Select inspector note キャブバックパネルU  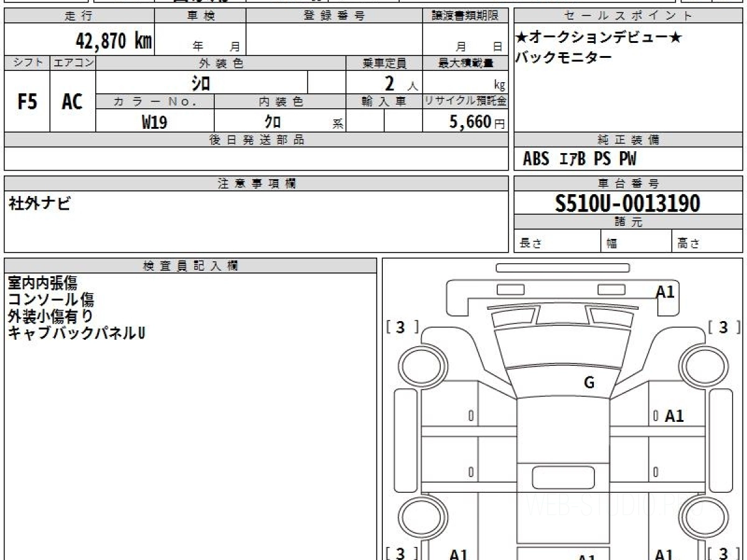point(77,333)
